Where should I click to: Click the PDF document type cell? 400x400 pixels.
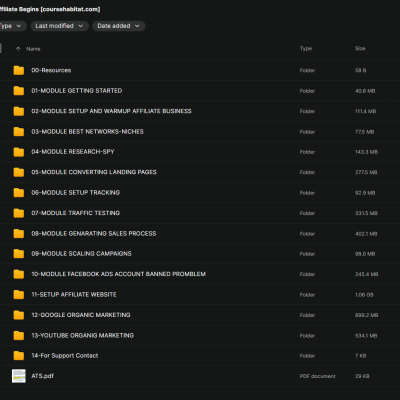(317, 376)
